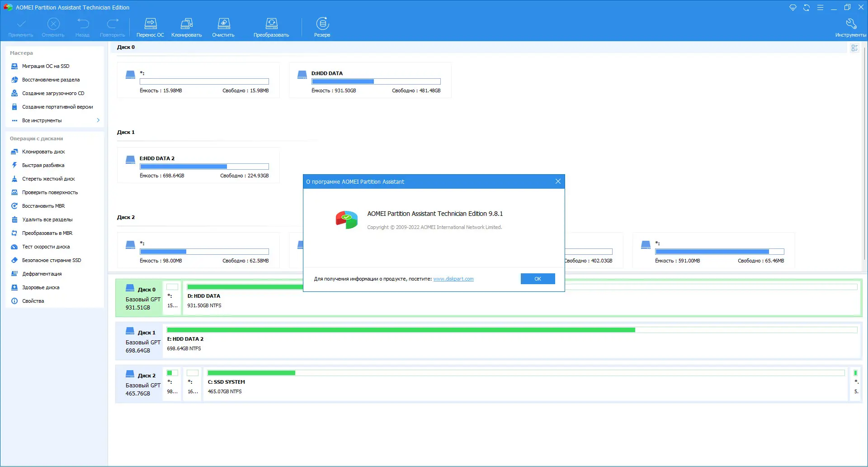Open the Клонировать disk tool from toolbar
The width and height of the screenshot is (868, 467).
tap(186, 27)
